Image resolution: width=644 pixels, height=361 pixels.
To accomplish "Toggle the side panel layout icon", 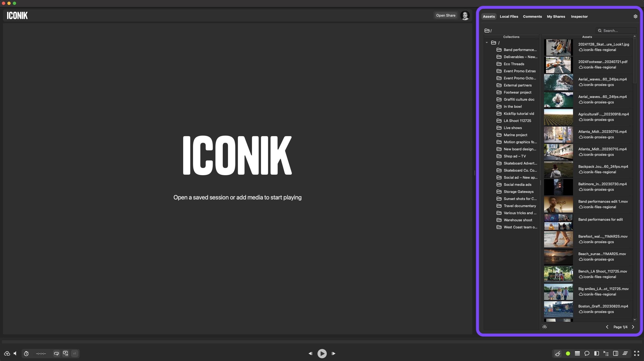I will click(616, 353).
